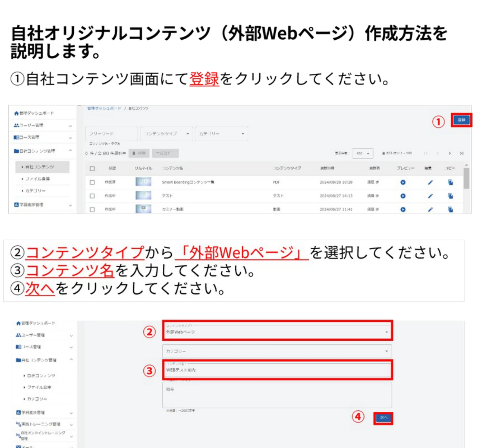Viewport: 499px width, 448px height.
Task: Click the previous page pagination arrow
Action: pyautogui.click(x=437, y=153)
